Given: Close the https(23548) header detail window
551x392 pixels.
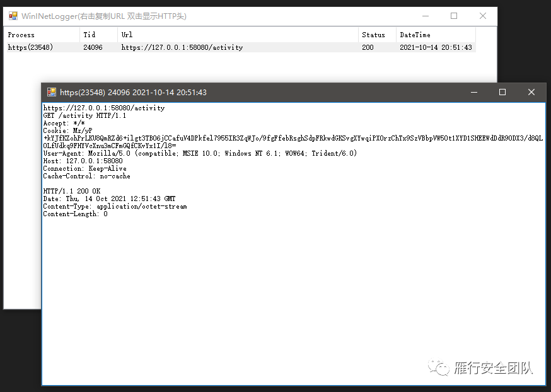Looking at the screenshot, I should pos(531,92).
